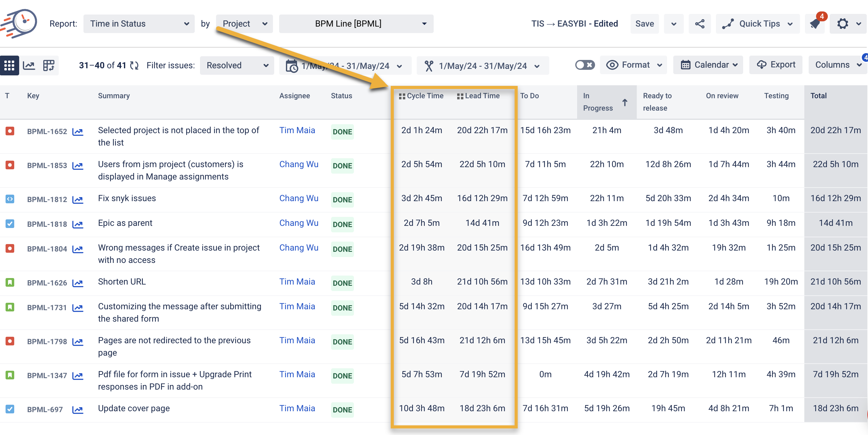Click the '31–40 of 41' pagination text
The width and height of the screenshot is (868, 435).
click(102, 65)
